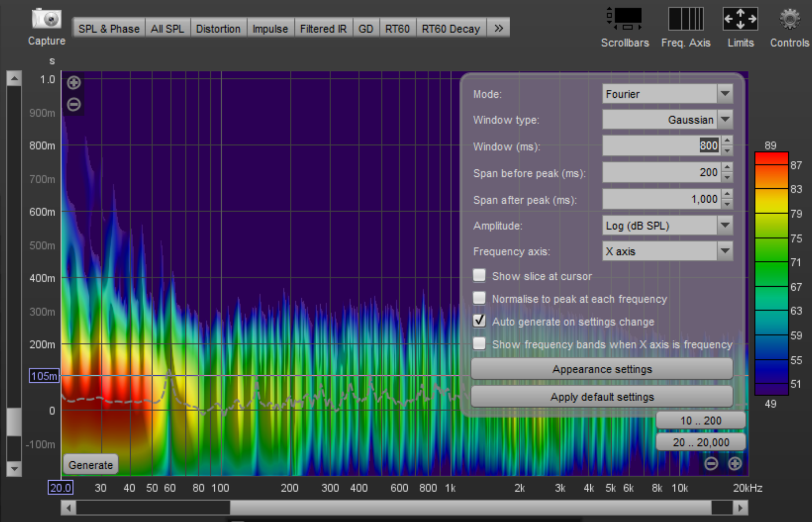Switch to the RT60 Decay tab
The height and width of the screenshot is (522, 812).
pyautogui.click(x=450, y=29)
